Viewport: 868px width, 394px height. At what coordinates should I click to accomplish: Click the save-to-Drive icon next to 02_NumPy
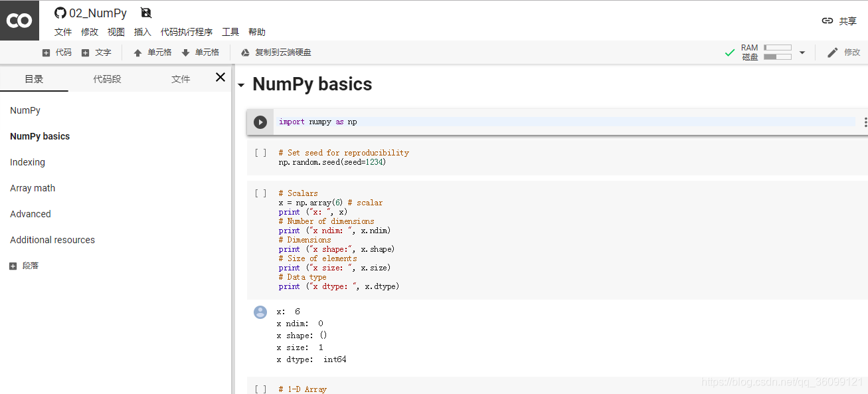(x=145, y=12)
